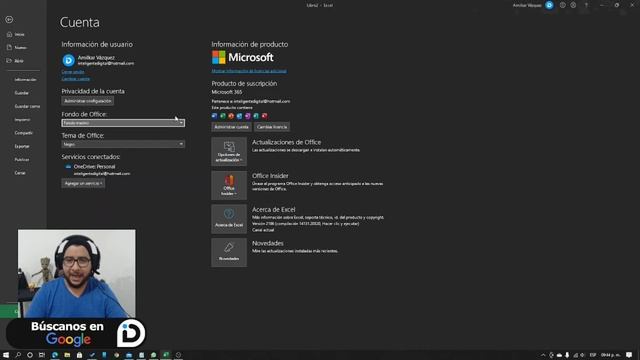640x360 pixels.
Task: Click the Microsoft logo under Información de producto
Action: pos(242,58)
